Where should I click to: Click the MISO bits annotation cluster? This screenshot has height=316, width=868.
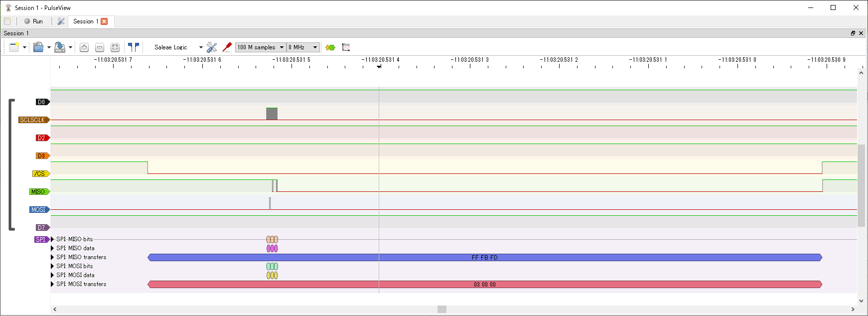click(x=272, y=240)
